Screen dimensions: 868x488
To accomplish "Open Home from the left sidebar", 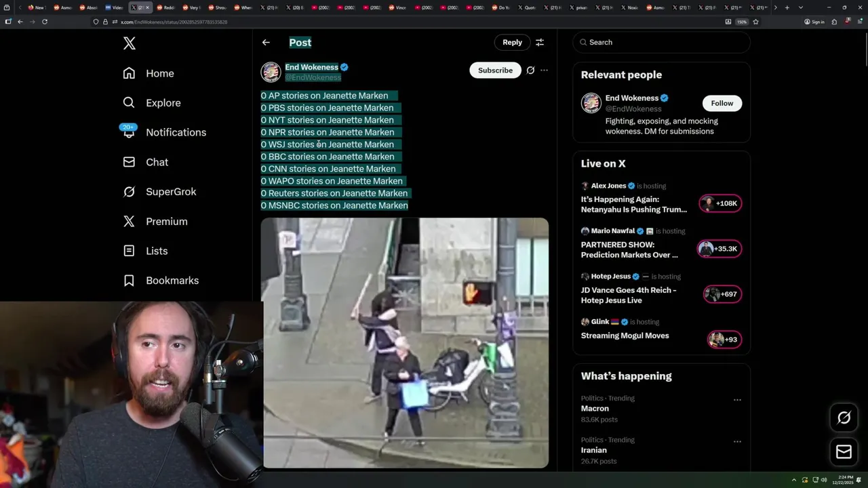I will click(x=149, y=73).
